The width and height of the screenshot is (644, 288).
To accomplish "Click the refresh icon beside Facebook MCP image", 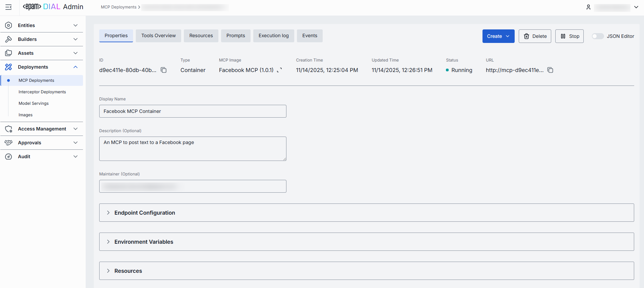I will 279,70.
